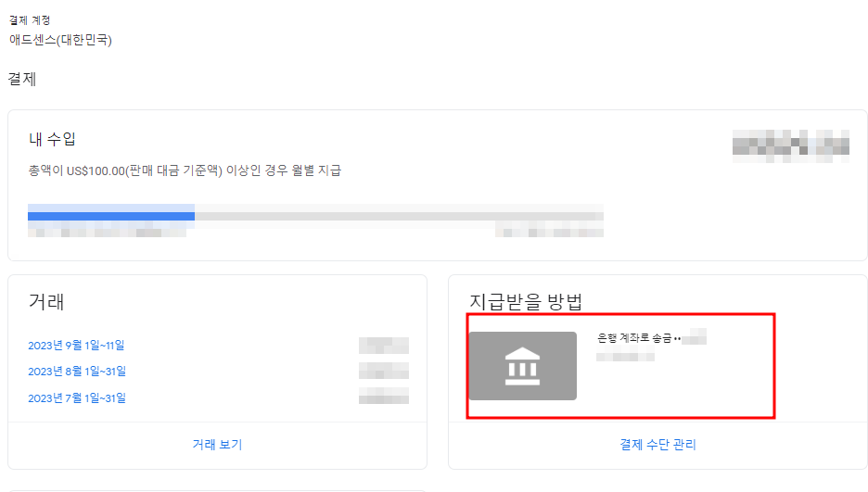868x492 pixels.
Task: Click the 결제 수단 관리 link
Action: [x=657, y=445]
